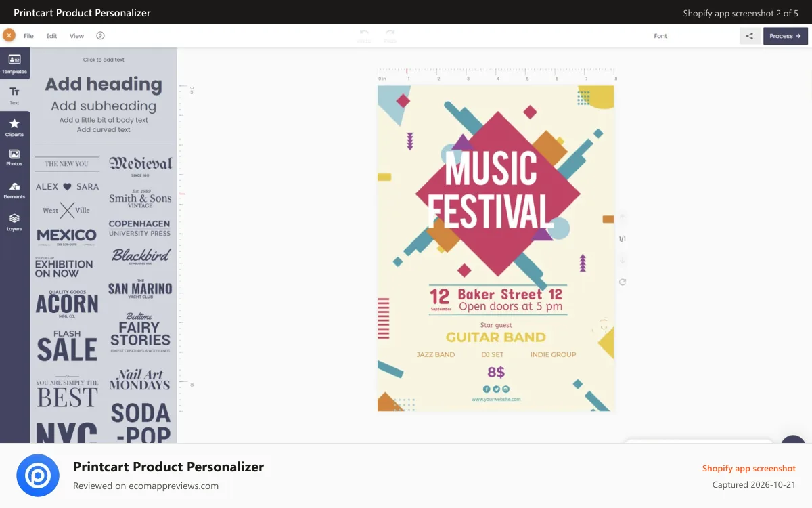Click the next page down arrow
The image size is (812, 508).
click(623, 261)
